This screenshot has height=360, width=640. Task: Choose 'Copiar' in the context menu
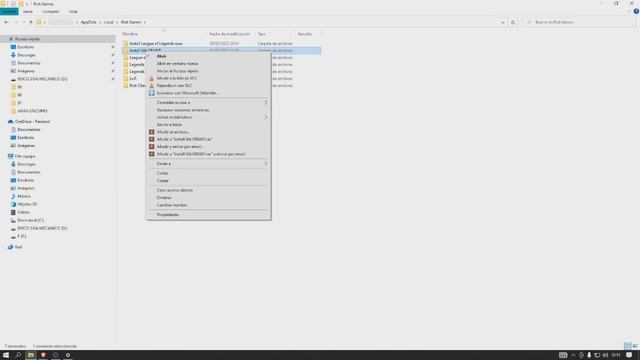[x=162, y=180]
